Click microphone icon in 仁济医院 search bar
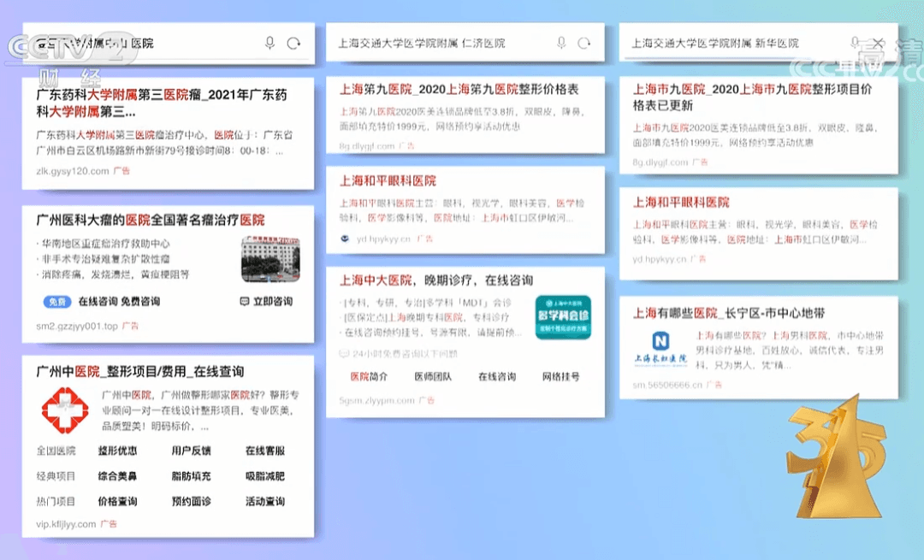The height and width of the screenshot is (560, 924). [561, 43]
